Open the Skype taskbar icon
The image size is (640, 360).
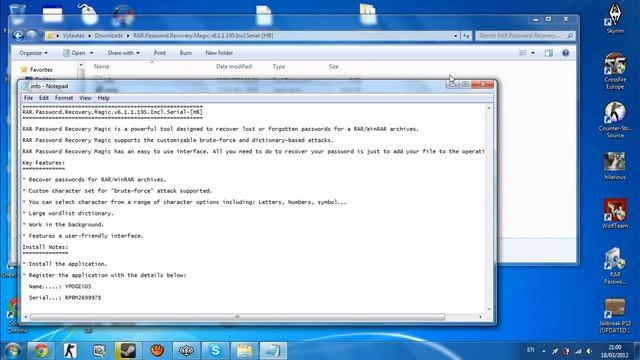pos(216,351)
